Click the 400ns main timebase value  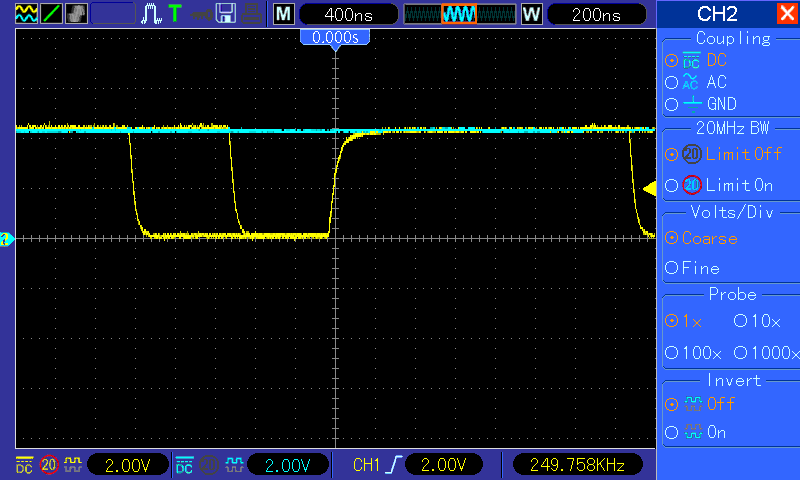tap(348, 14)
